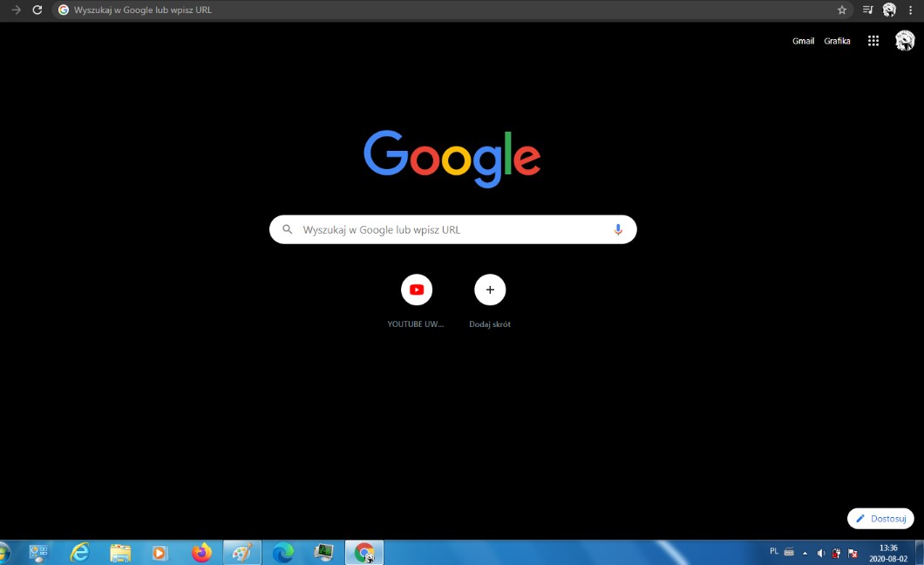This screenshot has height=565, width=924.
Task: Open the media control icon in toolbar
Action: click(867, 10)
